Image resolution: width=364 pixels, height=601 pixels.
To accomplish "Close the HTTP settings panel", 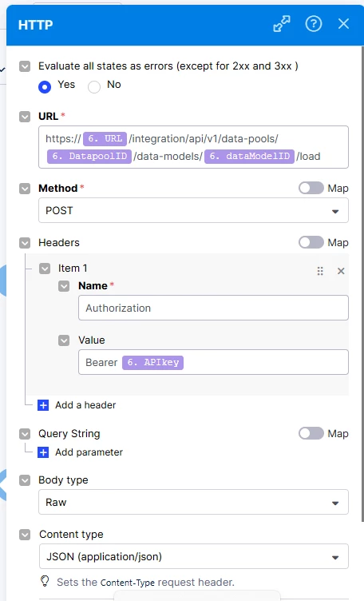I will pyautogui.click(x=343, y=24).
